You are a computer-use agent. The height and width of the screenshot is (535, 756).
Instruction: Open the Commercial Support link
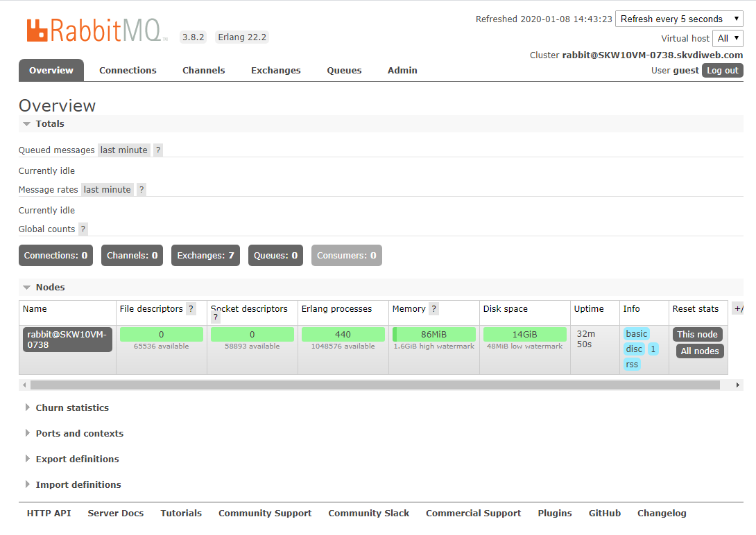(474, 513)
